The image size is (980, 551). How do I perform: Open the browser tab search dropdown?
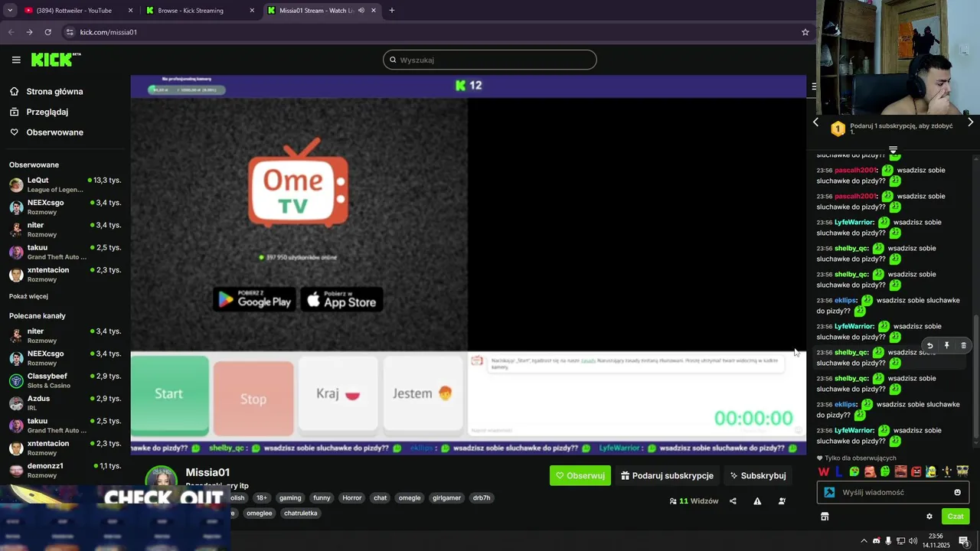tap(10, 11)
